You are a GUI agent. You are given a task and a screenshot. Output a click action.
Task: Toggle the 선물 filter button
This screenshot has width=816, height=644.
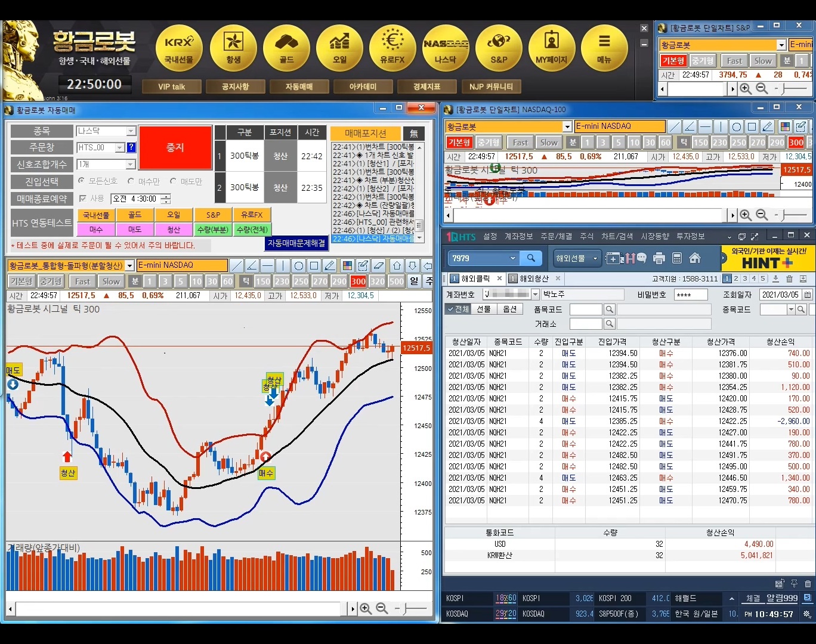484,309
